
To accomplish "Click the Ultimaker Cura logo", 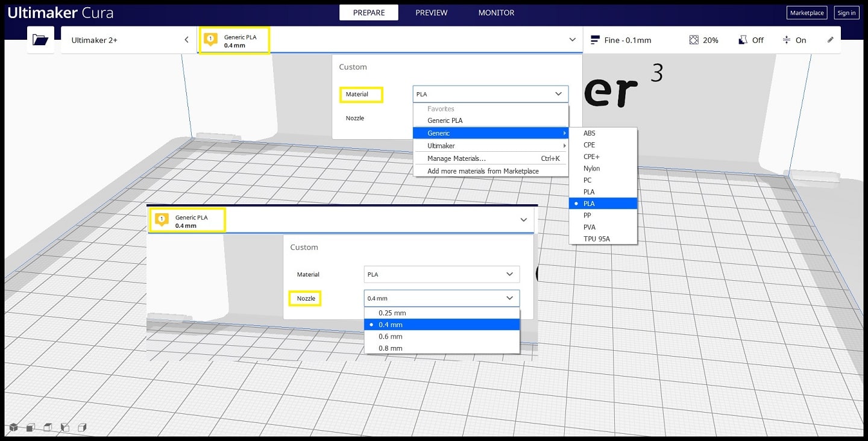I will pos(60,13).
